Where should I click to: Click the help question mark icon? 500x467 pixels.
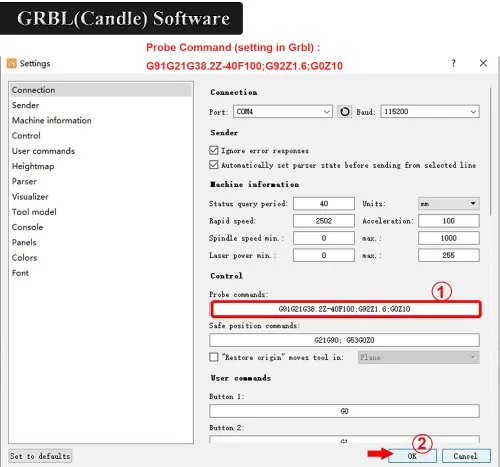coord(453,63)
